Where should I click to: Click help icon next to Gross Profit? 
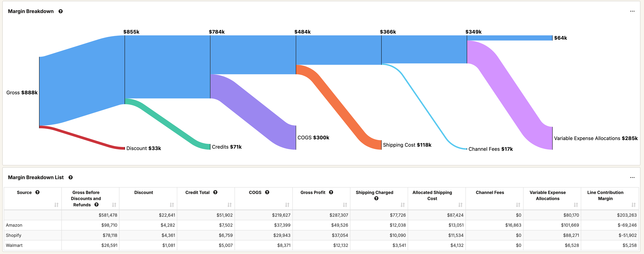coord(331,192)
